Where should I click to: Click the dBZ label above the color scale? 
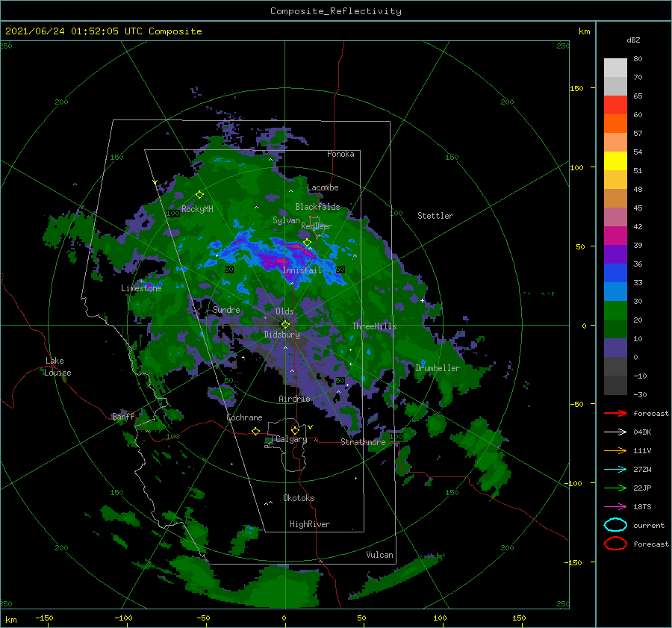(x=633, y=40)
